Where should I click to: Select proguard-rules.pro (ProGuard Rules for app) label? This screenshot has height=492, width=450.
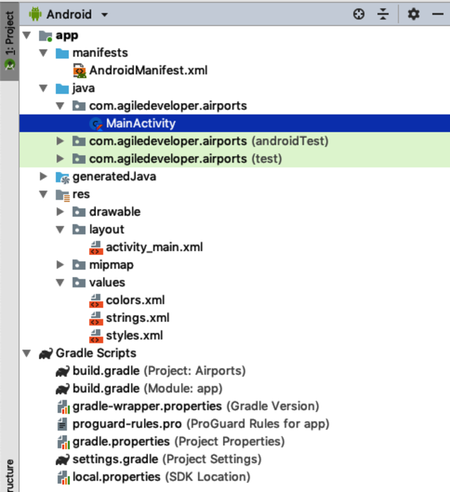tap(201, 424)
